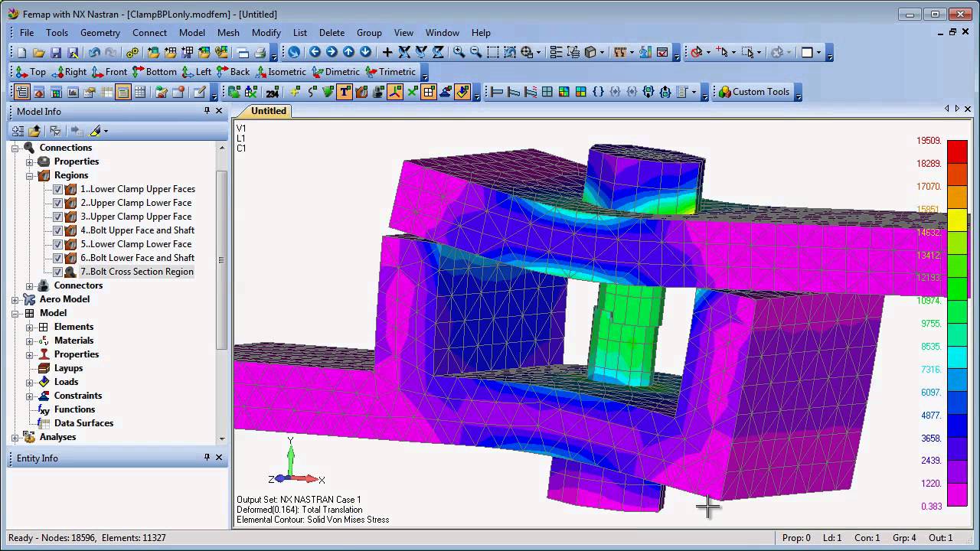
Task: Click the Zoom Out magnifier icon
Action: pyautogui.click(x=475, y=52)
